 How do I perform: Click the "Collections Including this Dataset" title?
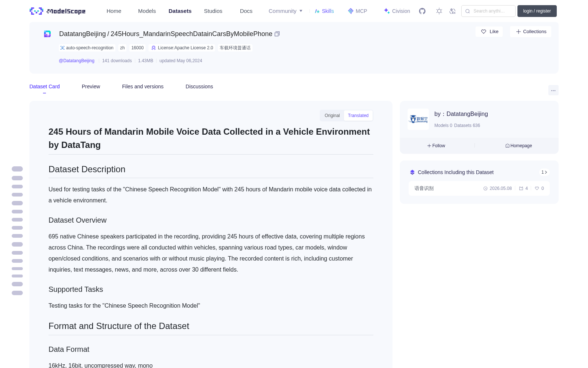[456, 172]
